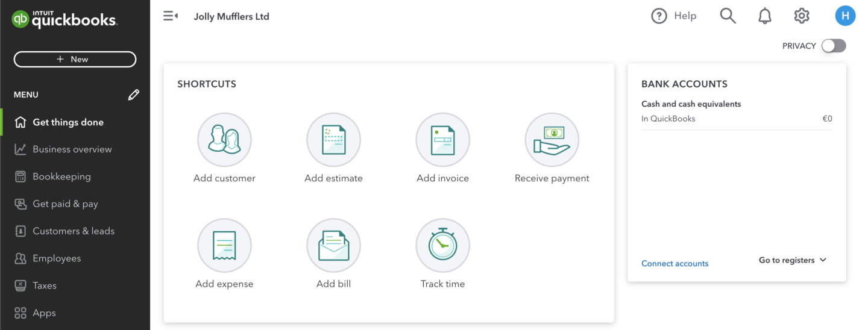
Task: Click the Track time label
Action: pos(442,284)
